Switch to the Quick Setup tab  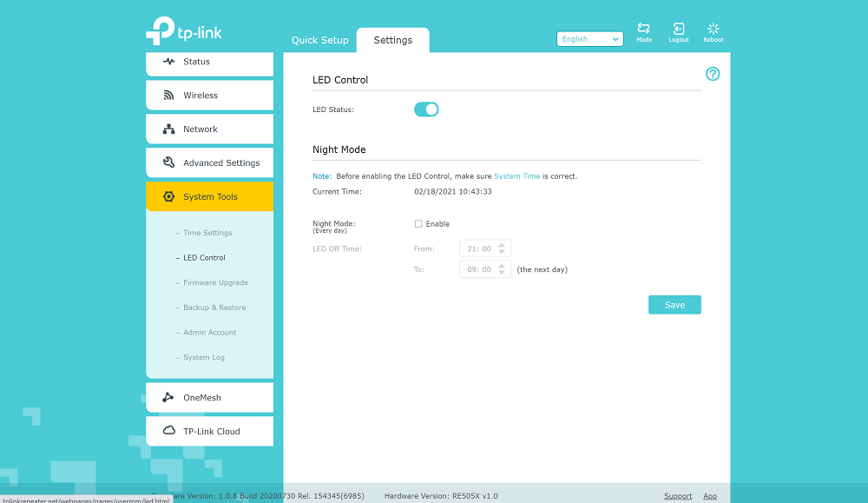point(320,40)
